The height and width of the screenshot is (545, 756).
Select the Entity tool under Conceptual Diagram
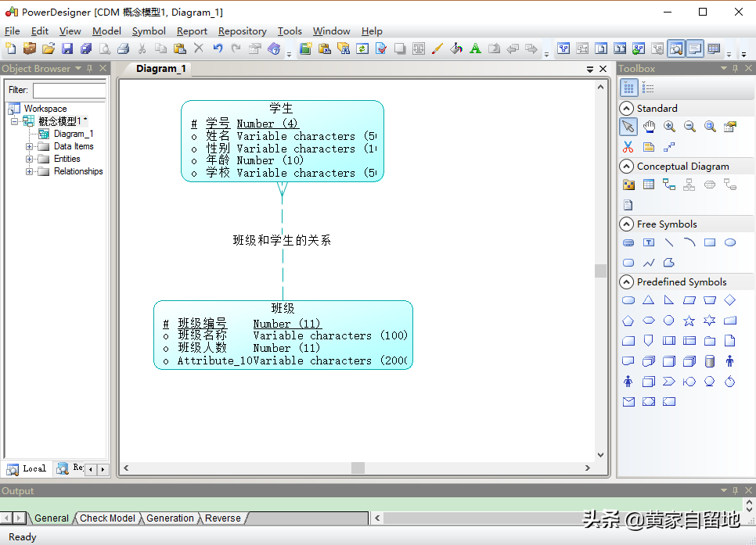point(648,185)
